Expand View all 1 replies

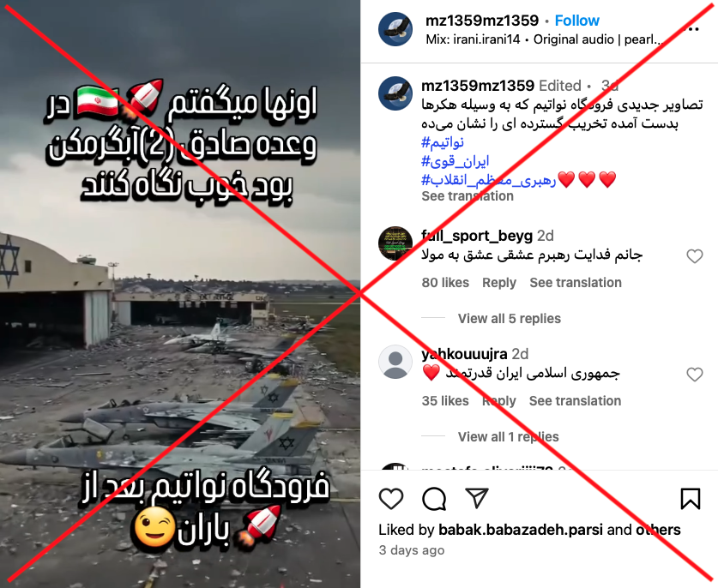pos(509,437)
